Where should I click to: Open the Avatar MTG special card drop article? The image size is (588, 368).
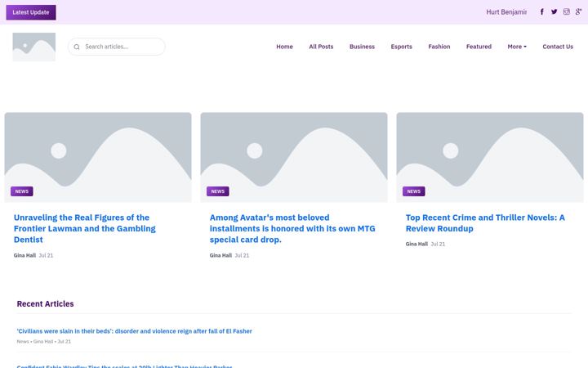[292, 228]
